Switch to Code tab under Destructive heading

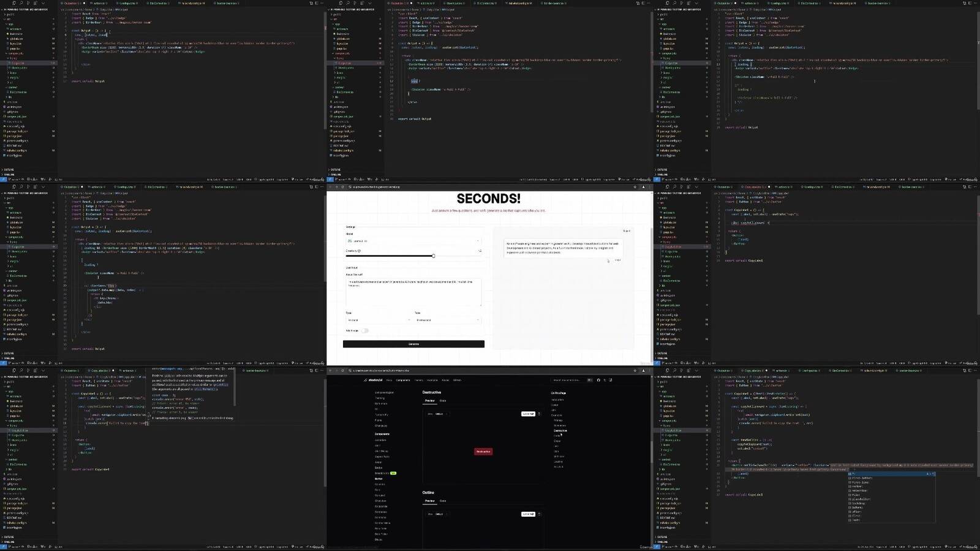click(x=443, y=401)
